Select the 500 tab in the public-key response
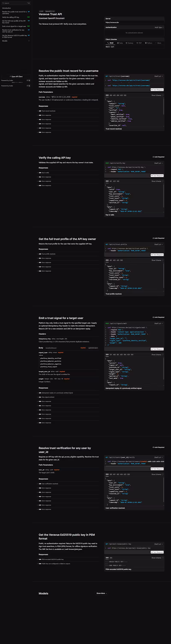Screen dimensions: 171x644 tap(111, 558)
